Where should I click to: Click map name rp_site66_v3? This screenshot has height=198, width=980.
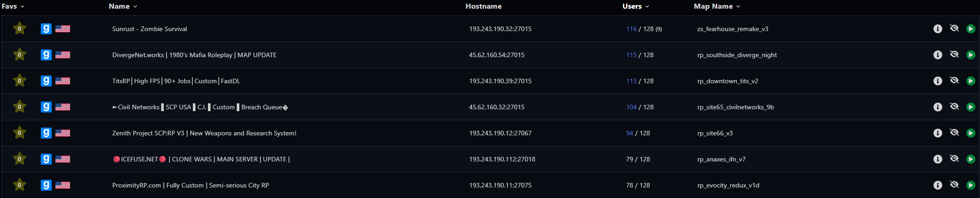715,133
